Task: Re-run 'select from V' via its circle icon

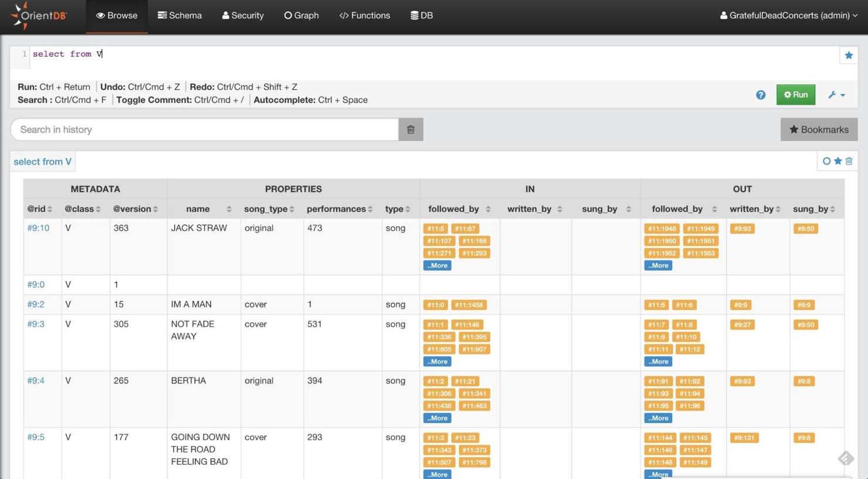Action: pyautogui.click(x=826, y=161)
